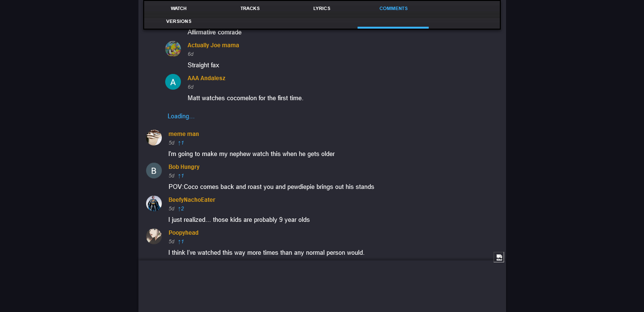Click AAA Andalesz's teal A avatar
The image size is (644, 312).
[173, 82]
